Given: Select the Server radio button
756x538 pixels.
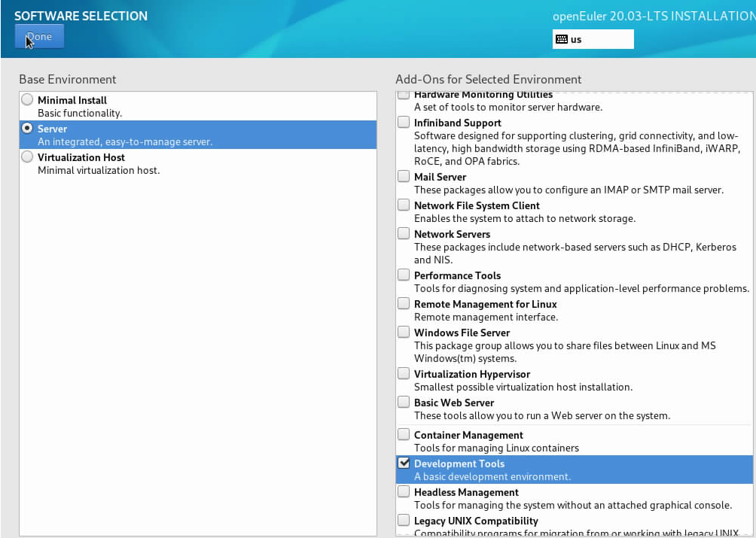Looking at the screenshot, I should tap(27, 128).
